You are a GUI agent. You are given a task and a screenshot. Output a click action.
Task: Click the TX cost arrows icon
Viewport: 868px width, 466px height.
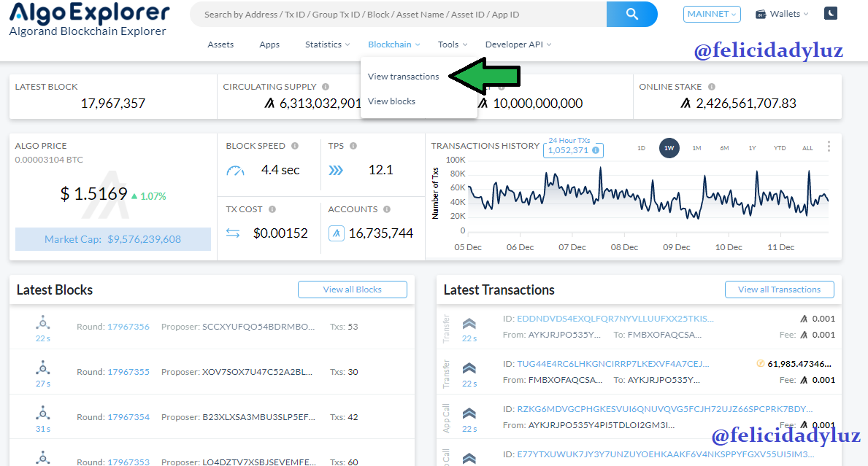[233, 233]
